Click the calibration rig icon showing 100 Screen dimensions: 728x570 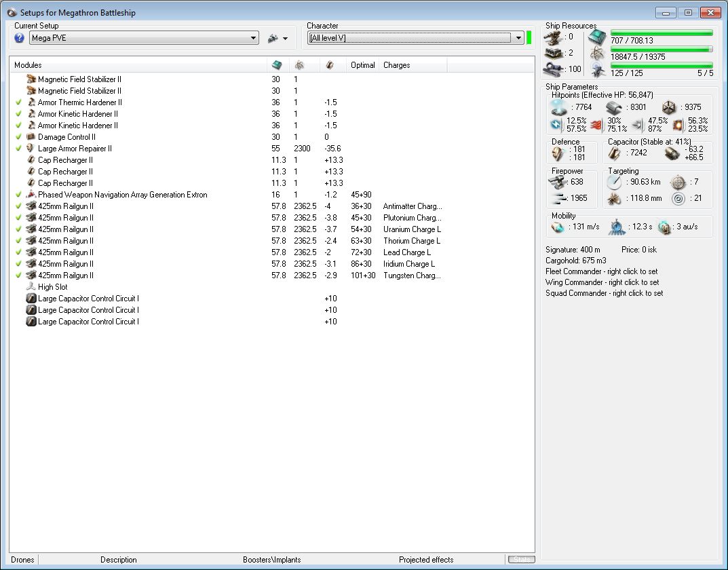(554, 70)
